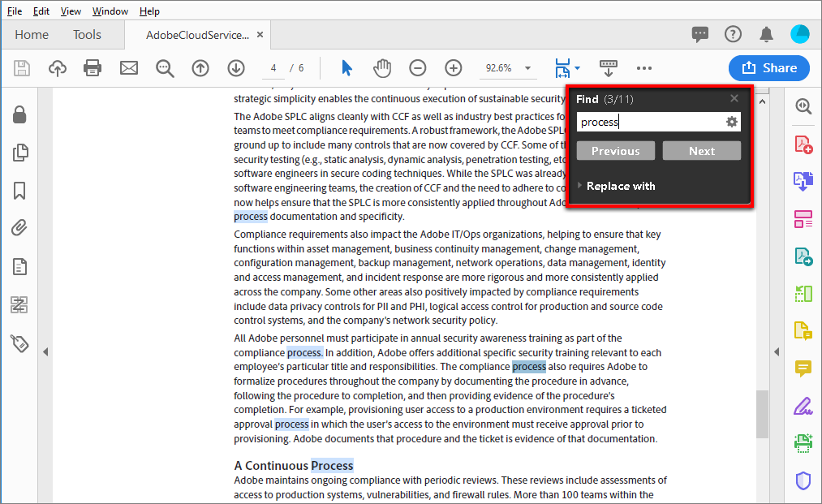
Task: Zoom in with plus icon
Action: tap(454, 68)
